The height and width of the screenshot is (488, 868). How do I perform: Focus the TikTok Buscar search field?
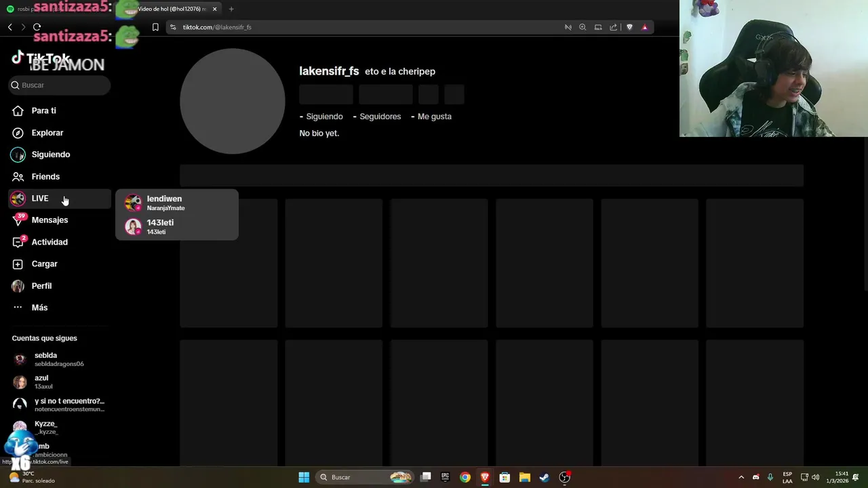click(x=60, y=85)
